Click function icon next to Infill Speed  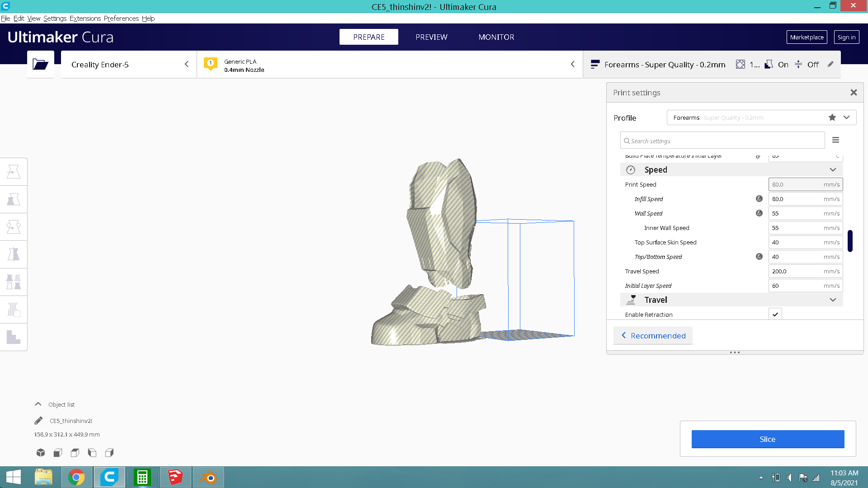tap(759, 199)
